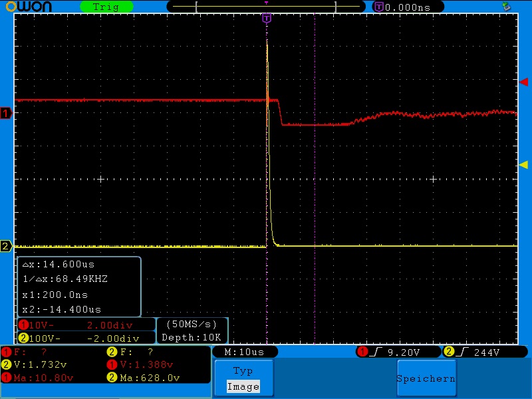Click the purple trigger position T marker

pos(267,19)
